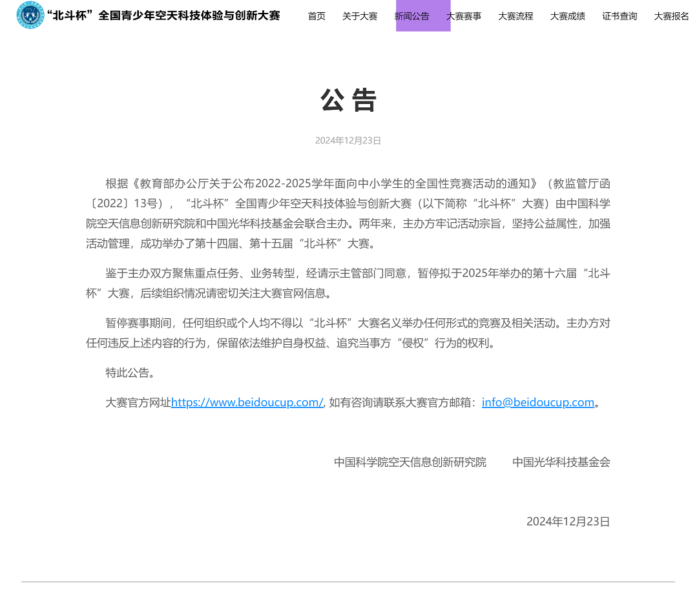Click the Beidou Cup round logo icon

pyautogui.click(x=30, y=15)
